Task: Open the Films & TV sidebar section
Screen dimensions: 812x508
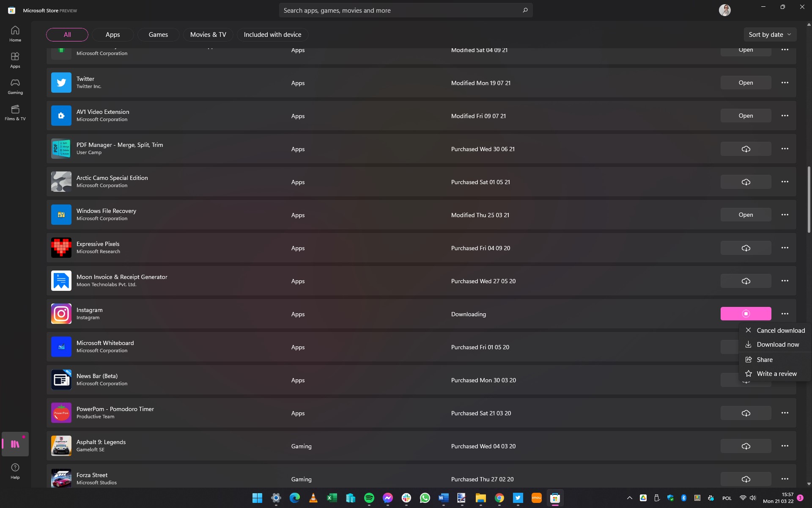Action: 15,113
